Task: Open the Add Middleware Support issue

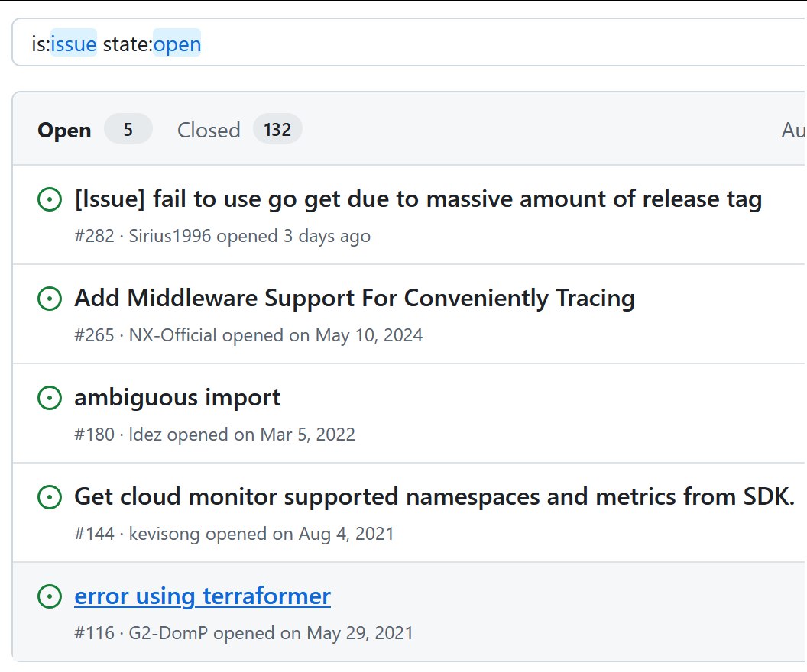Action: point(355,298)
